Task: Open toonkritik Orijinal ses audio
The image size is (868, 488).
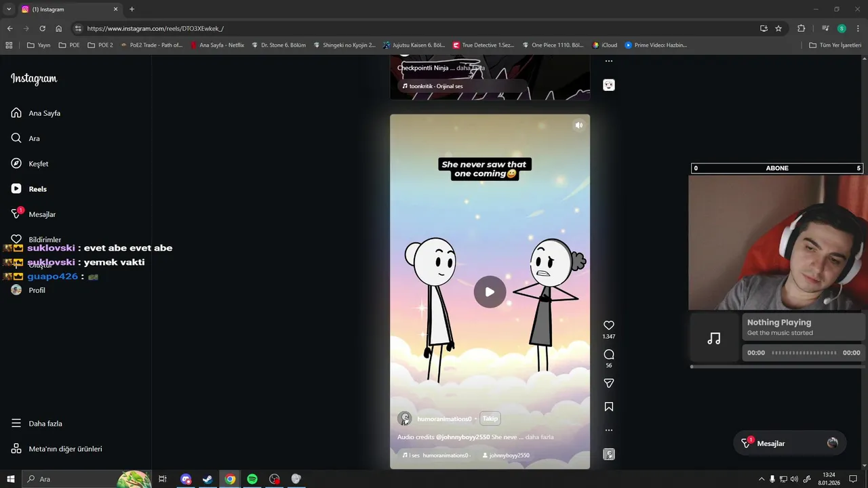Action: pos(433,86)
